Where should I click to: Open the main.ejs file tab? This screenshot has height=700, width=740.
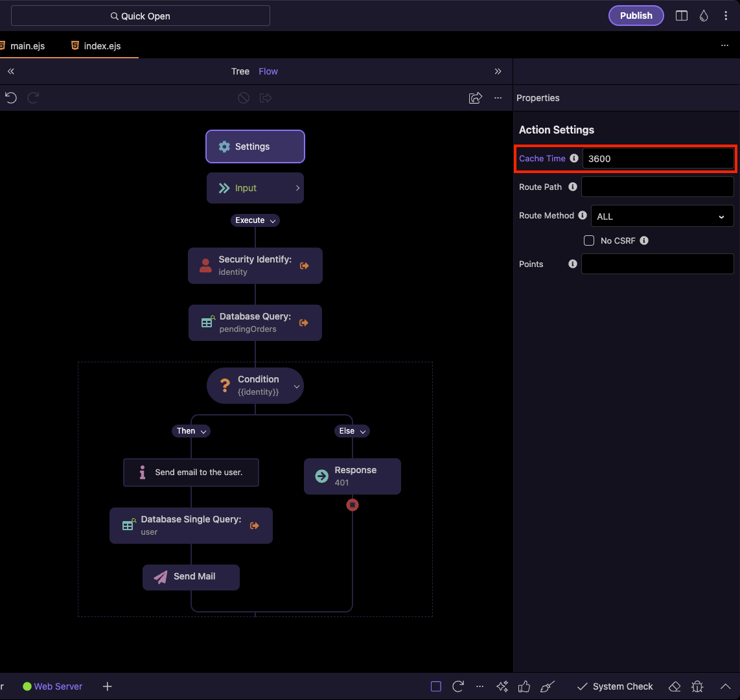27,46
